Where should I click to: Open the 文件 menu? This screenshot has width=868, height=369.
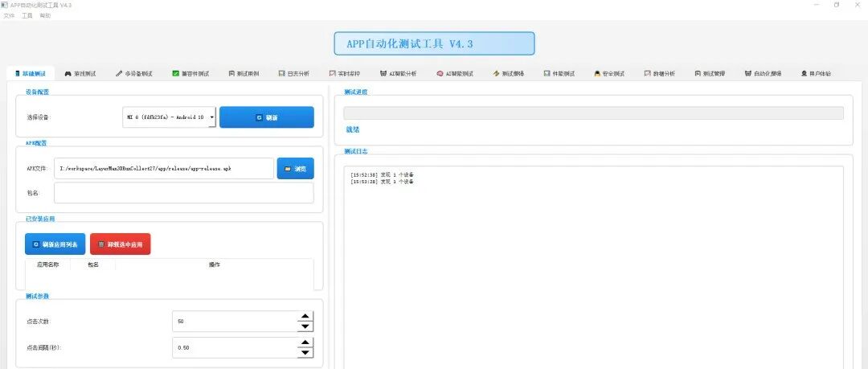point(9,15)
